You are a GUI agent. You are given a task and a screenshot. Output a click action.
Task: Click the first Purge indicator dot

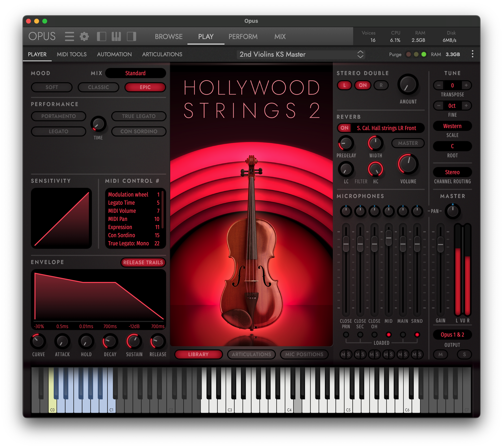click(408, 54)
